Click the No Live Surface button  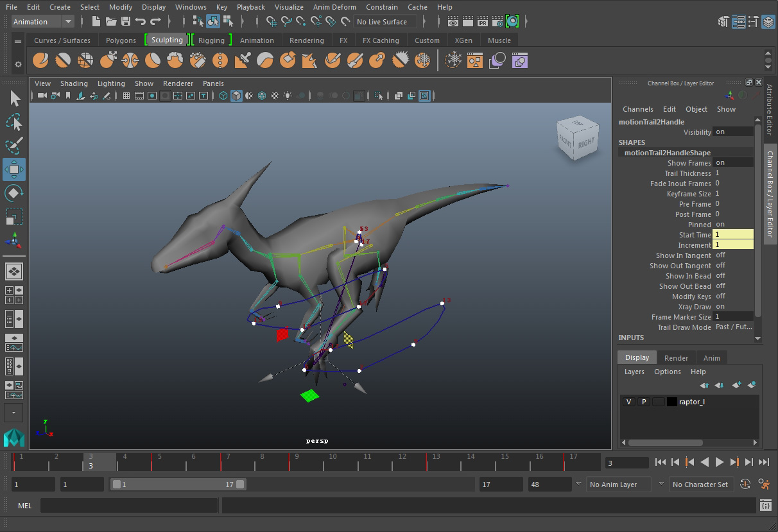pos(383,22)
